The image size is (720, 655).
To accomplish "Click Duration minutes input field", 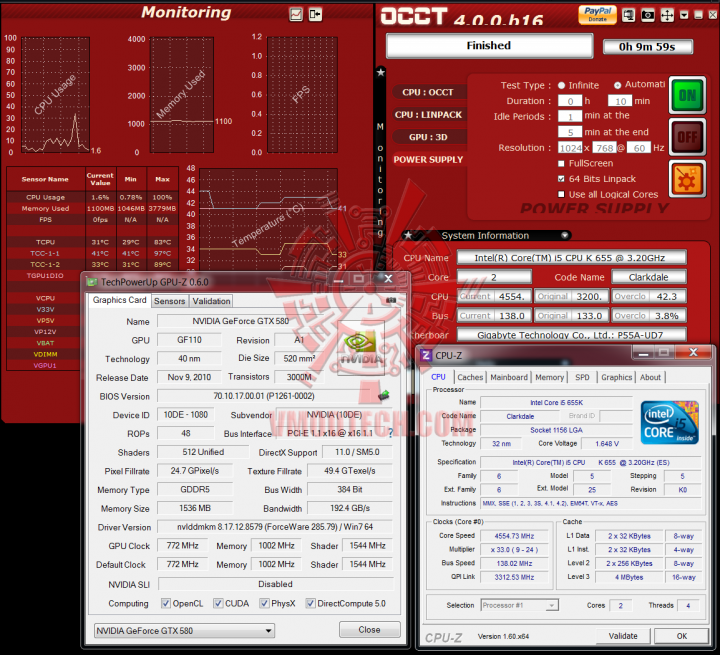I will tap(620, 101).
